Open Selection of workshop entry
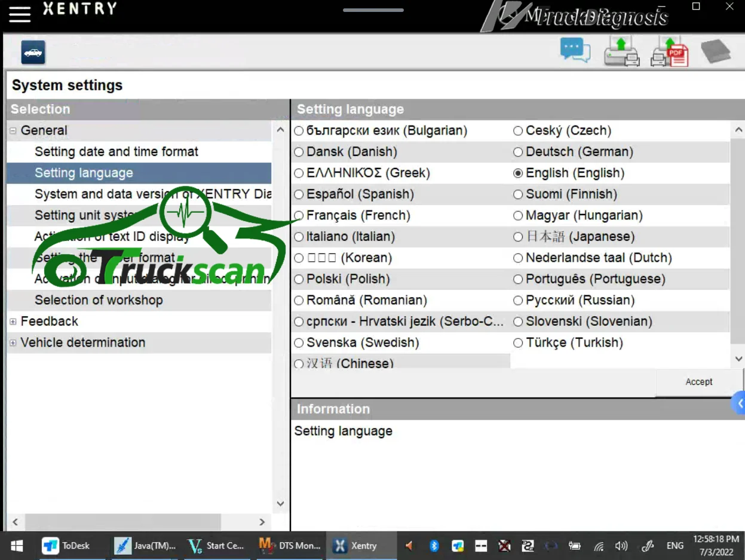Image resolution: width=745 pixels, height=560 pixels. tap(99, 300)
